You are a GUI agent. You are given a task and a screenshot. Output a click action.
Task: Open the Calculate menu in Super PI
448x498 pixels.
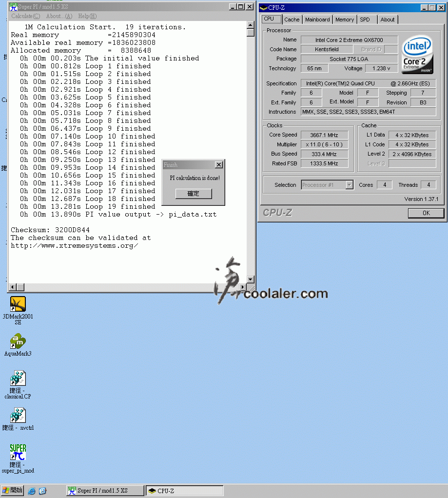point(26,16)
